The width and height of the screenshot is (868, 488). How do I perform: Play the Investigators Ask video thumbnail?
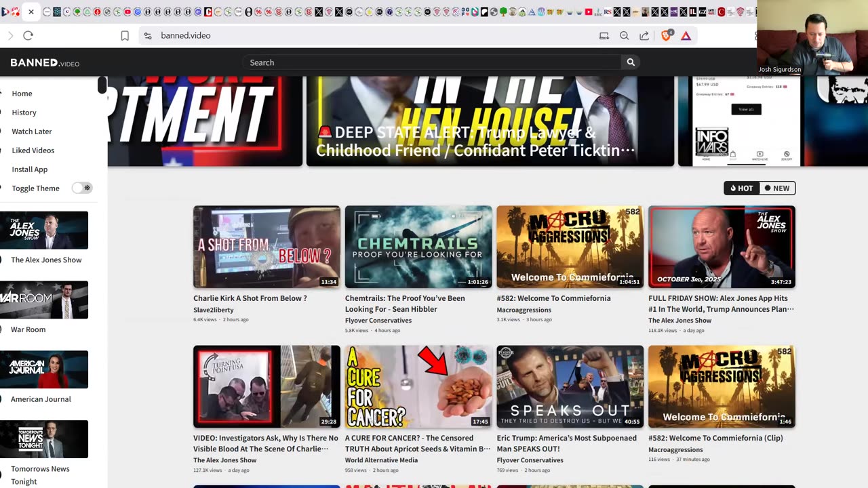click(267, 386)
